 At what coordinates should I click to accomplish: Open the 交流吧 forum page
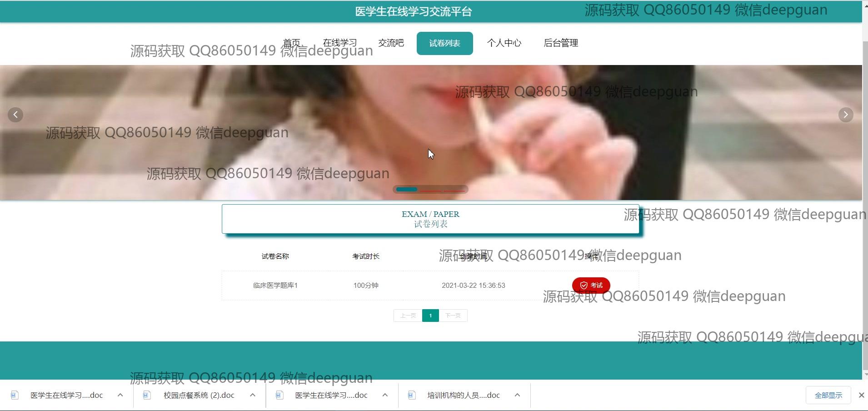tap(391, 43)
